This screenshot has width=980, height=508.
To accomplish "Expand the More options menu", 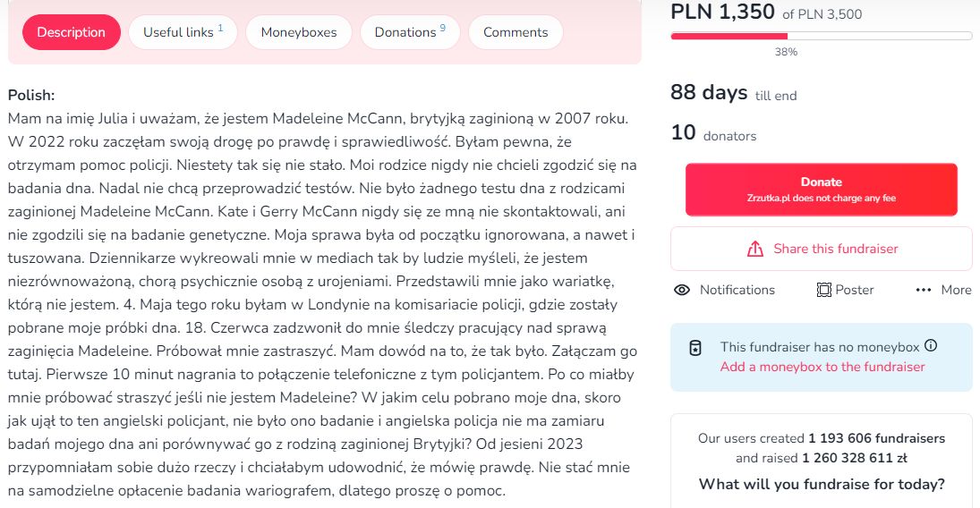I will point(955,290).
